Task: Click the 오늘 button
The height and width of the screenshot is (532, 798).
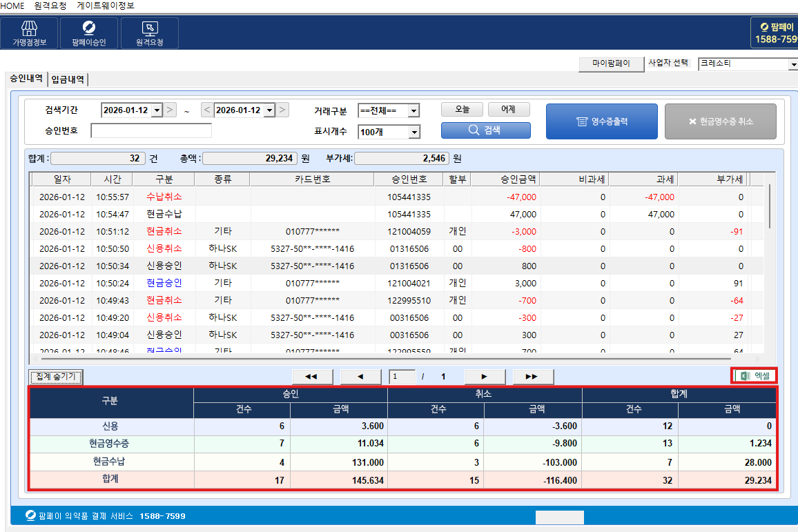Action: point(462,110)
